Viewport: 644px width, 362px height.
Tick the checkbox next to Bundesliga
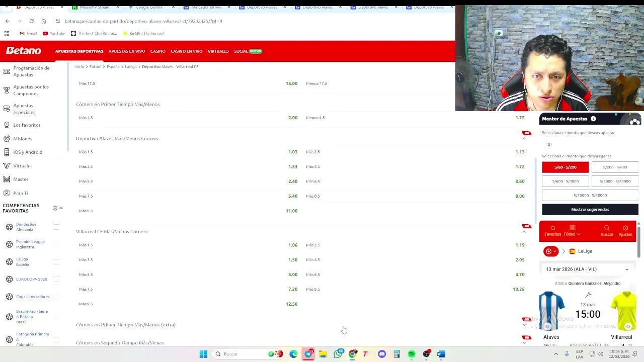tap(56, 227)
